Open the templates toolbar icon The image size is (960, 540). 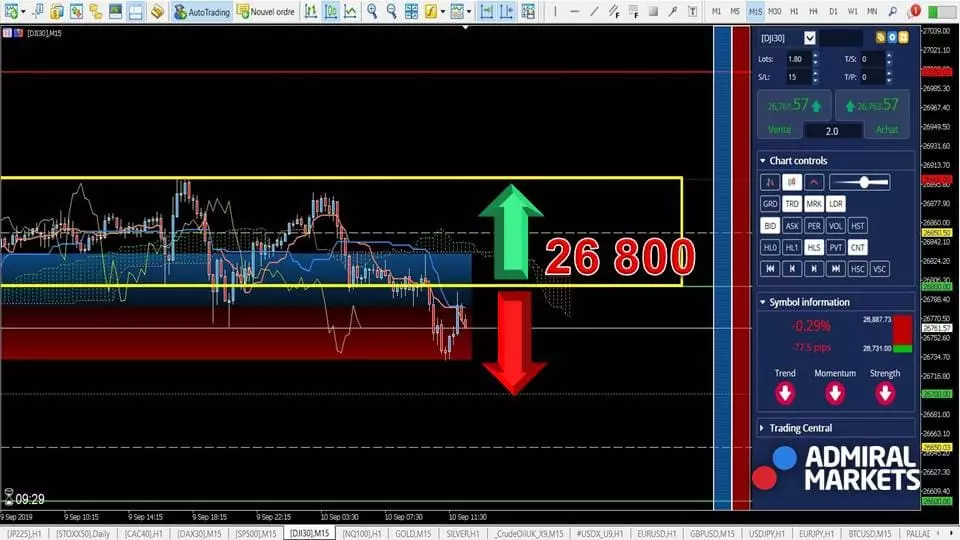coord(457,11)
